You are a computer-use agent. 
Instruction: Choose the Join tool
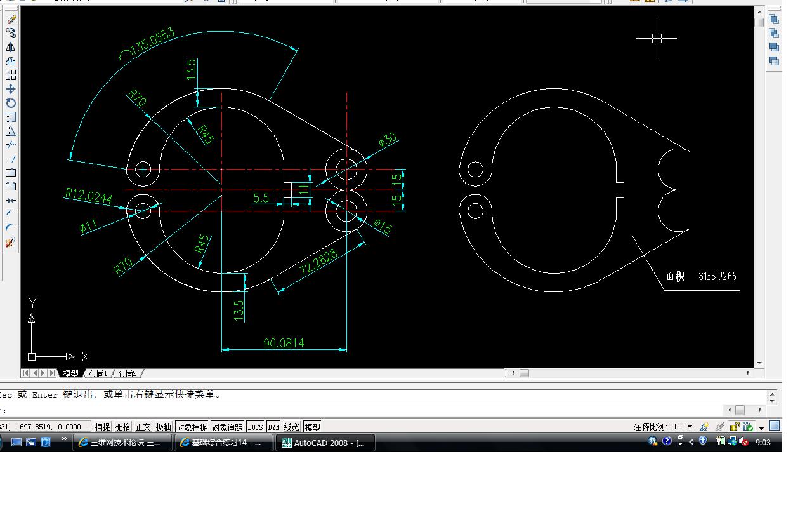11,201
